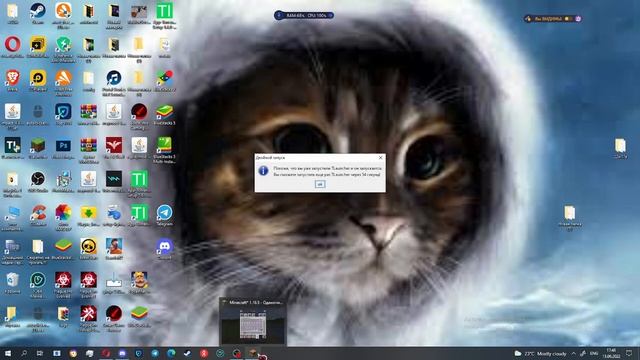Open the notification center icon
This screenshot has height=360, width=640.
coord(629,353)
